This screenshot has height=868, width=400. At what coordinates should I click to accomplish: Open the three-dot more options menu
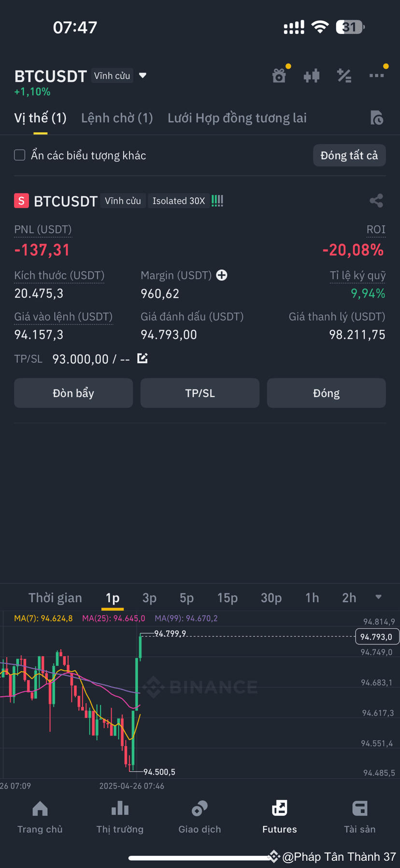pos(376,75)
